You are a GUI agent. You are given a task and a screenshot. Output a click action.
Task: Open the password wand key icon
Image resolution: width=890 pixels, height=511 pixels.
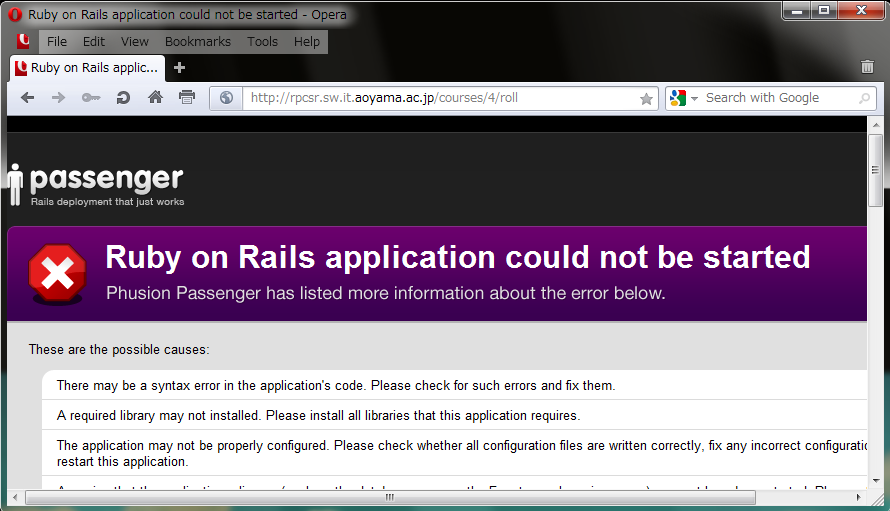tap(91, 98)
